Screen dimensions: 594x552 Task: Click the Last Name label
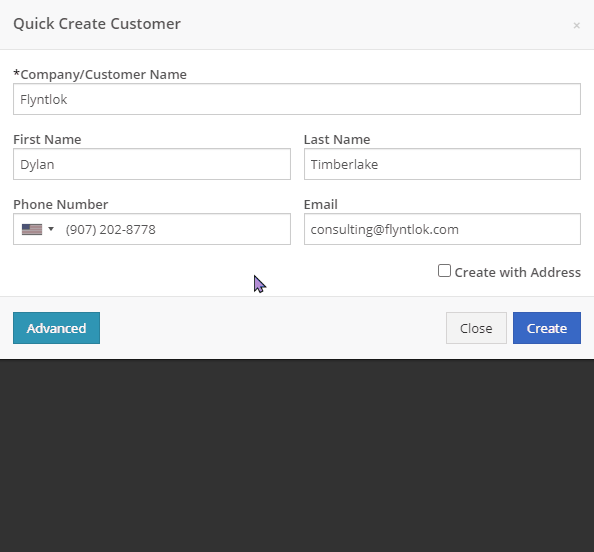tap(337, 139)
